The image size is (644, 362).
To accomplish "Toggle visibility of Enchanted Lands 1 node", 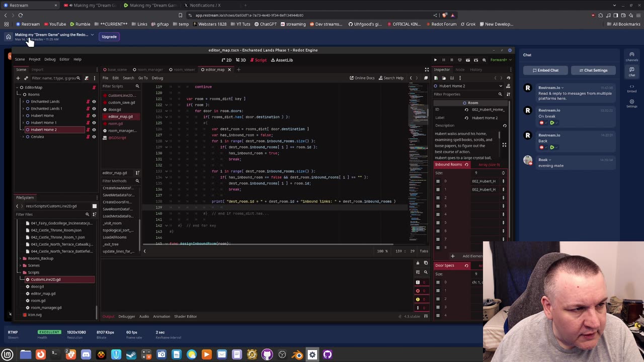I will 94,109.
